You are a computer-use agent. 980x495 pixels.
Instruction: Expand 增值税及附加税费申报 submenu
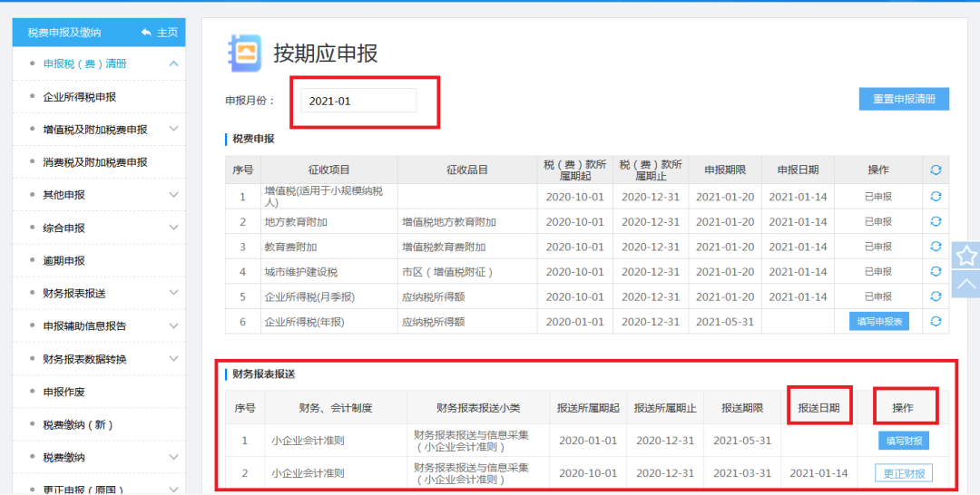[173, 130]
